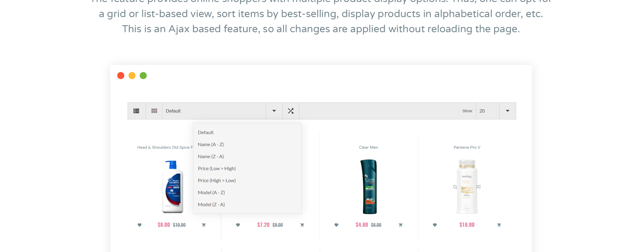The image size is (644, 252).
Task: Quick view magnifier on Pantene image
Action: coord(455,187)
